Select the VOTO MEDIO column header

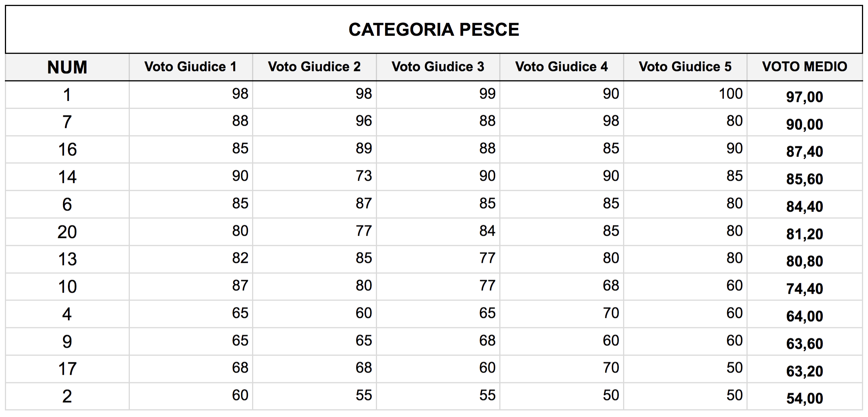click(x=805, y=67)
